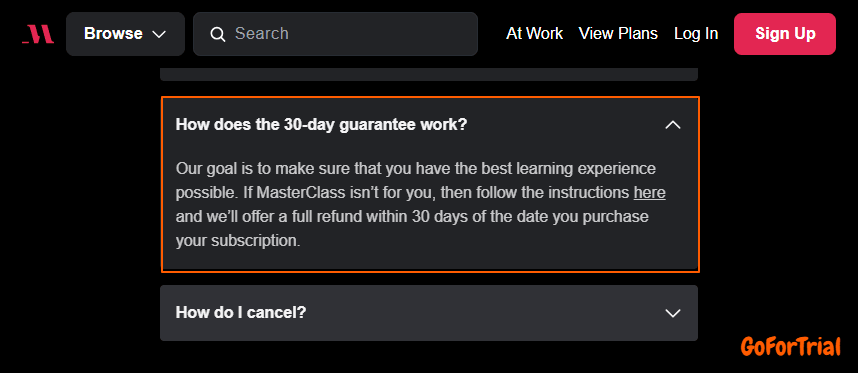
Task: Open the Browse dropdown menu
Action: pyautogui.click(x=125, y=34)
